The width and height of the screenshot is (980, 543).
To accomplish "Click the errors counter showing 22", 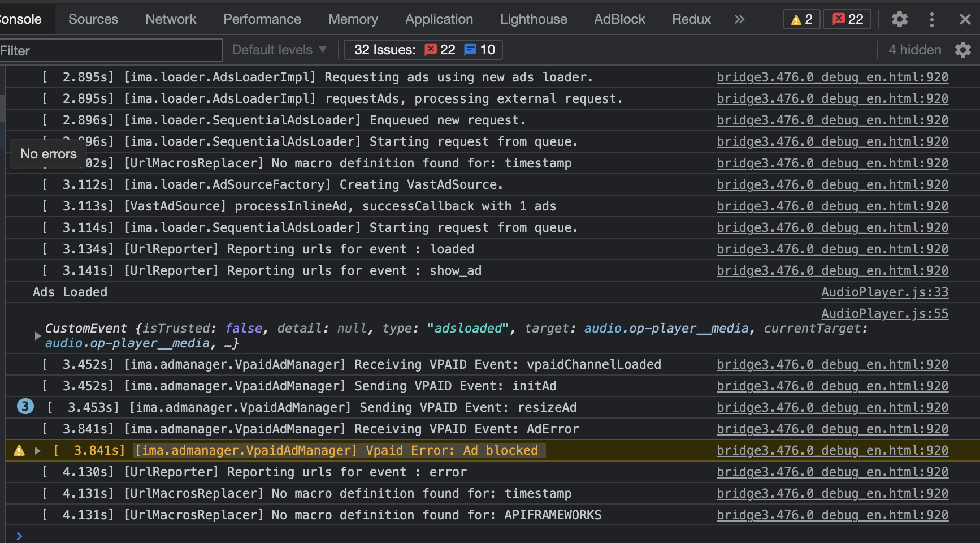I will (847, 19).
